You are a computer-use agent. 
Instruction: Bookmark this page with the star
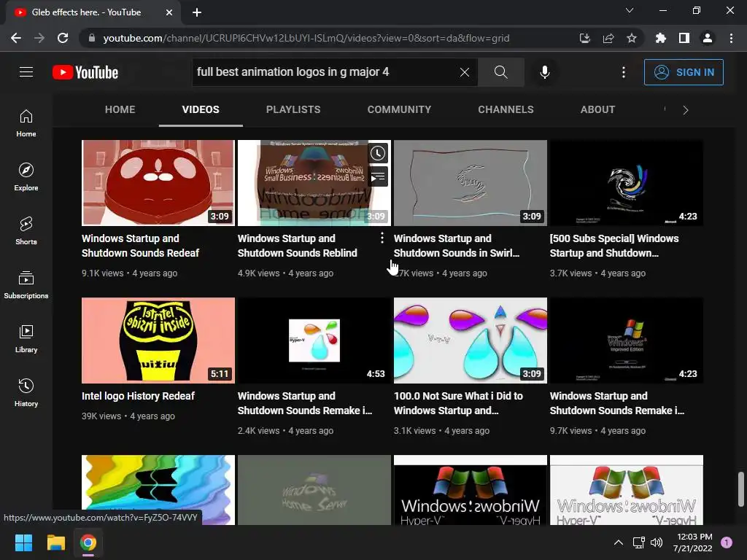click(632, 38)
